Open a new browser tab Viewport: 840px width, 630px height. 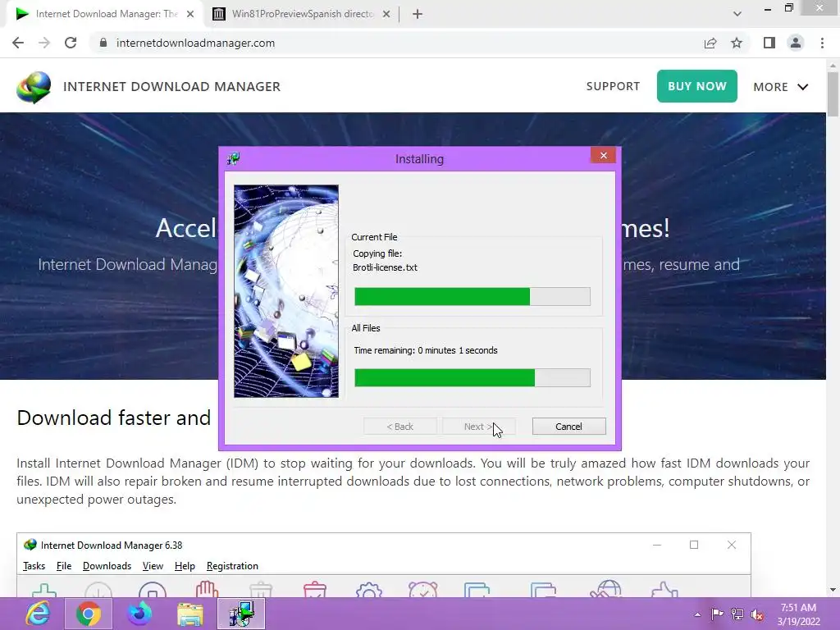pyautogui.click(x=418, y=14)
